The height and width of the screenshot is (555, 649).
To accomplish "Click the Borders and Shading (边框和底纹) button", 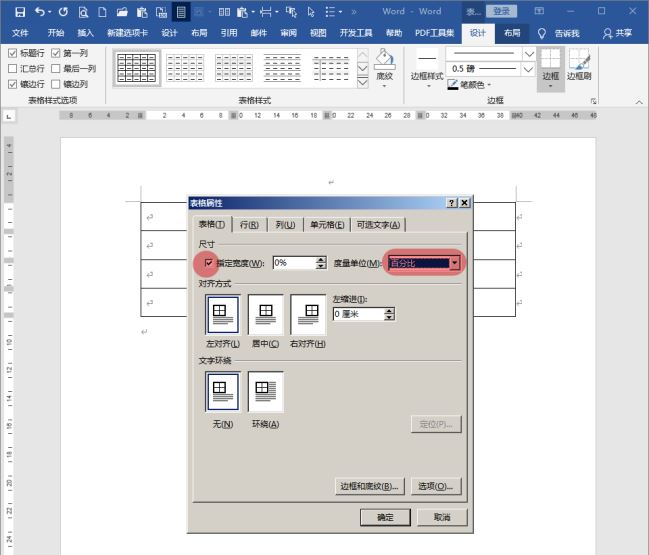I will [x=369, y=486].
